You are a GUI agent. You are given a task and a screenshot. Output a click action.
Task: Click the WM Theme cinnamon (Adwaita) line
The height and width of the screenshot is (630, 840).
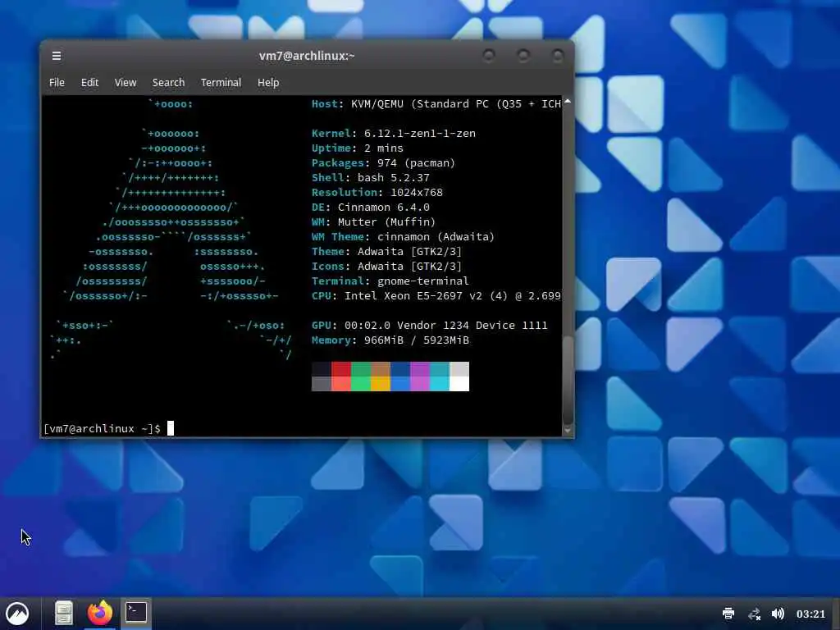click(x=404, y=237)
